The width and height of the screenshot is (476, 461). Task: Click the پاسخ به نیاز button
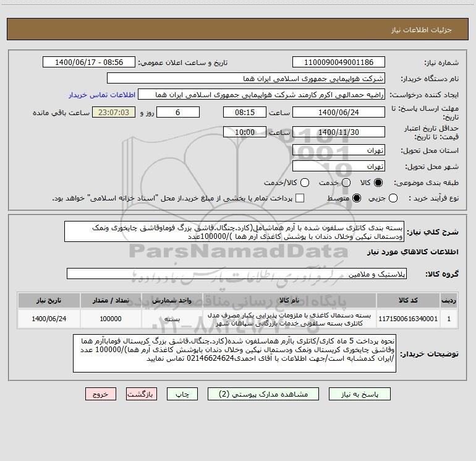point(360,394)
